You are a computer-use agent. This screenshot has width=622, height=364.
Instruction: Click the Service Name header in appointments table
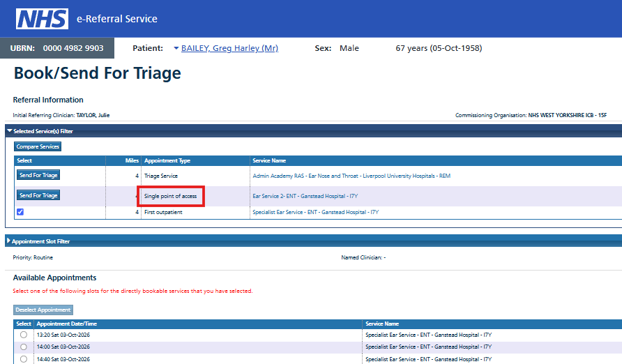(382, 324)
